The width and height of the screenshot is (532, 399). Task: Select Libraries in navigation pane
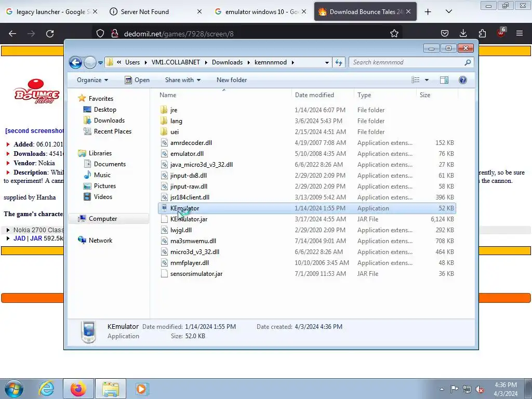pyautogui.click(x=100, y=153)
